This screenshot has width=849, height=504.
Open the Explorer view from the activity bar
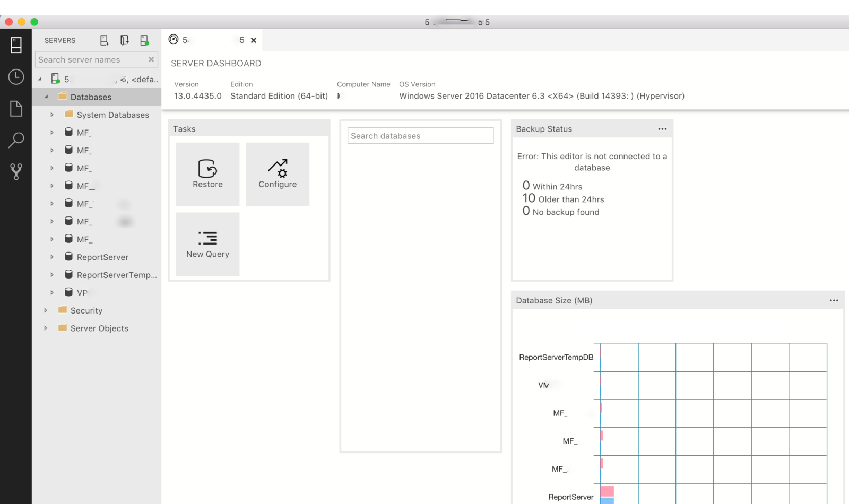16,108
